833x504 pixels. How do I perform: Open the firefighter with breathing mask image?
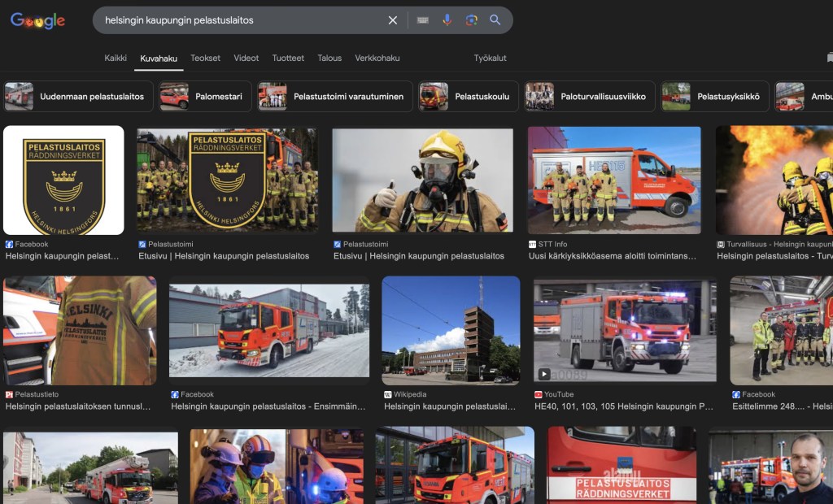click(x=422, y=180)
